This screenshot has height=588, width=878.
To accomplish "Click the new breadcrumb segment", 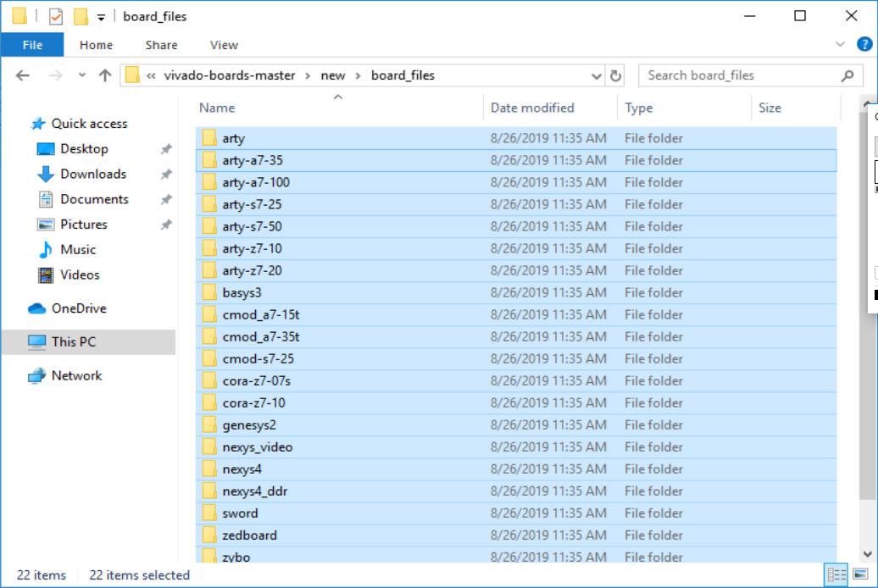I will 332,75.
